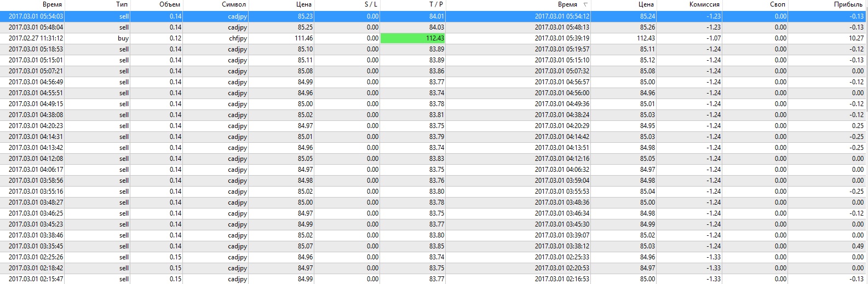Sort trades by the Прибыль column header

click(848, 4)
